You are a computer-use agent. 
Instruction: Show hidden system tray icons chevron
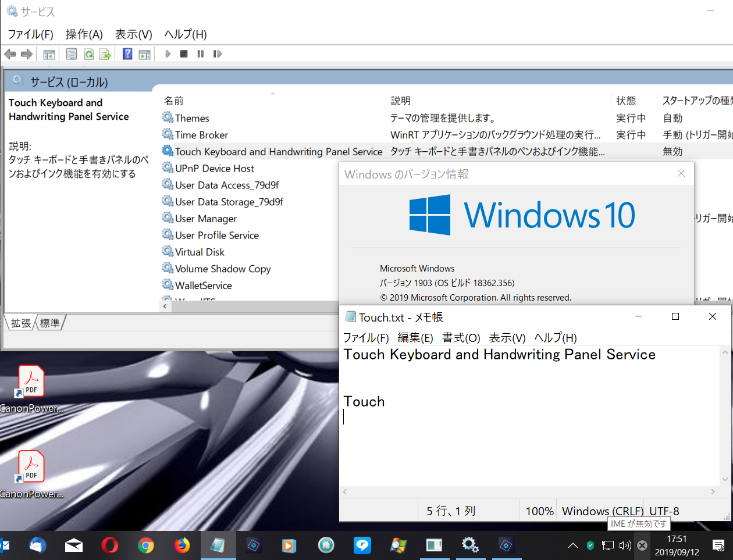pos(573,545)
